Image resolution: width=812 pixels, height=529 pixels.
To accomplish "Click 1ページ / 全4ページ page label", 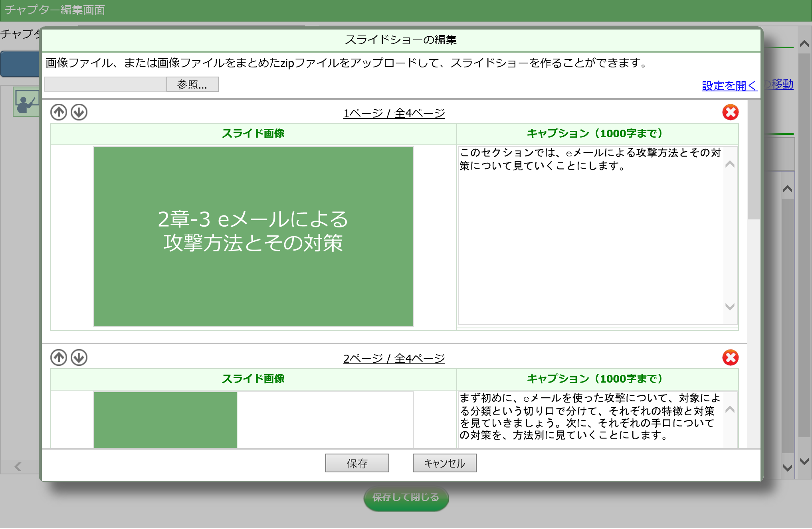I will [394, 113].
